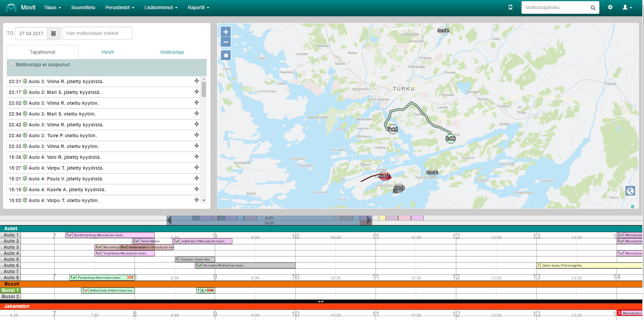Select the Auto 7 marker on map

click(384, 176)
